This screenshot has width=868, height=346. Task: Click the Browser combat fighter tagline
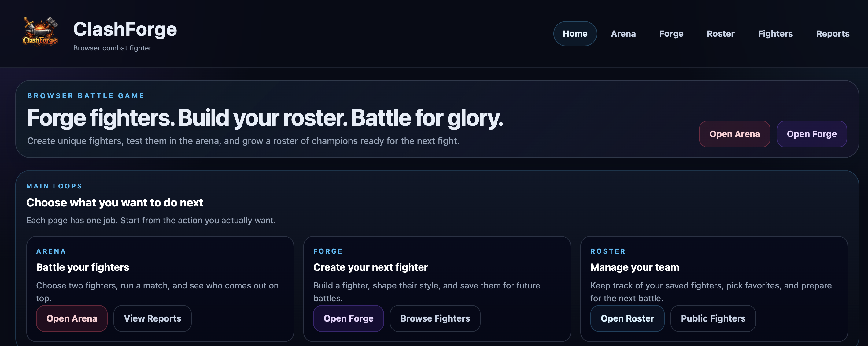[112, 48]
